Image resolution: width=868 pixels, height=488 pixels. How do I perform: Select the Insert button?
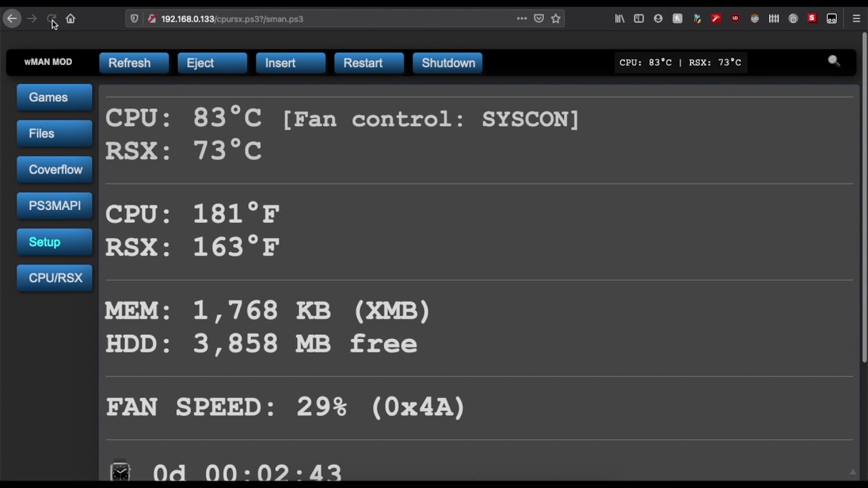pos(291,63)
